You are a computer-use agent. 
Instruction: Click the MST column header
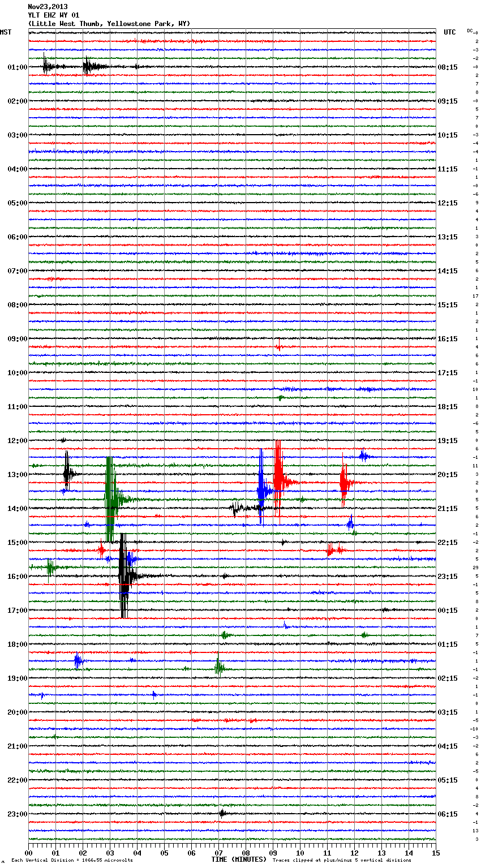click(6, 32)
